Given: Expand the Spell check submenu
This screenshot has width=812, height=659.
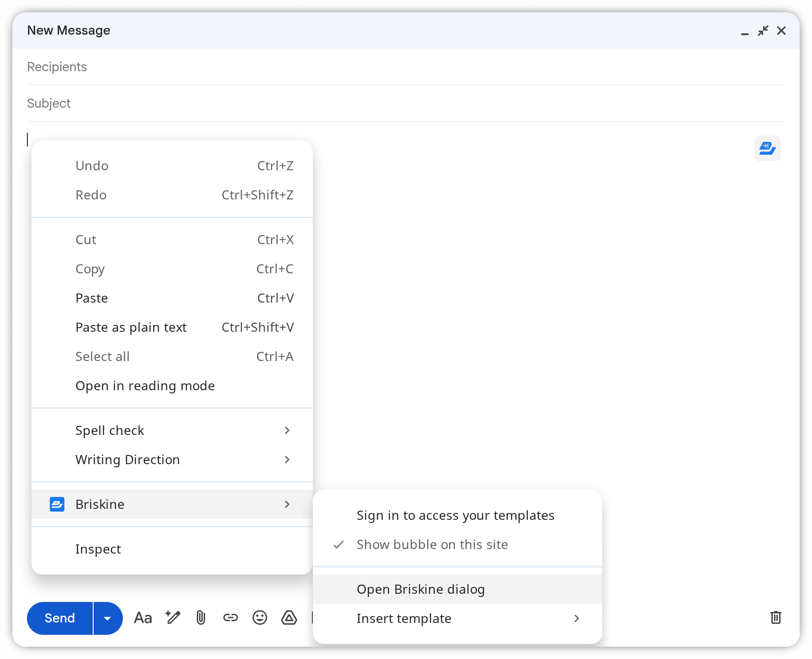Looking at the screenshot, I should point(110,430).
